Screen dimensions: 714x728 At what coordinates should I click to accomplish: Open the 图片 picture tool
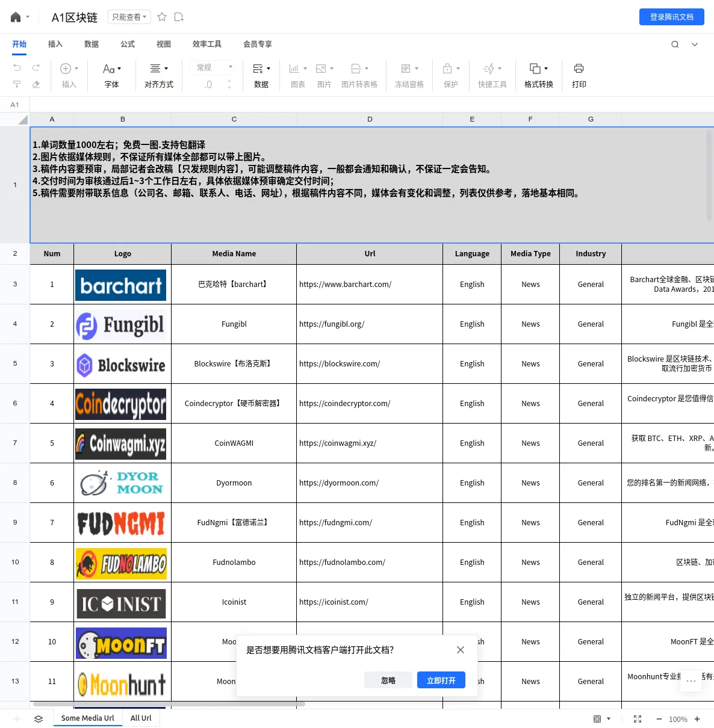point(324,76)
